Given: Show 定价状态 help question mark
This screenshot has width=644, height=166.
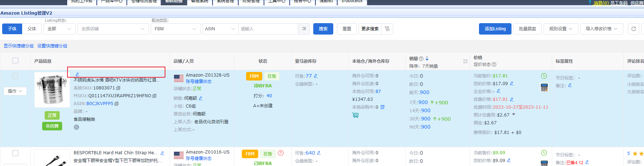Looking at the screenshot, I should point(494,64).
